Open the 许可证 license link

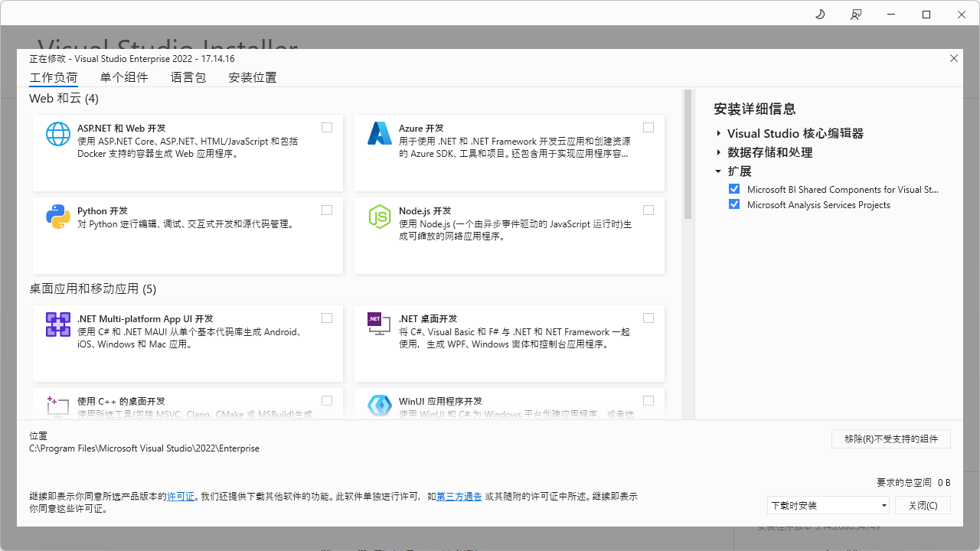[181, 497]
